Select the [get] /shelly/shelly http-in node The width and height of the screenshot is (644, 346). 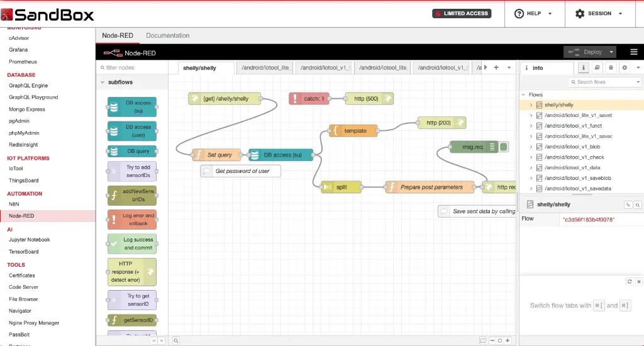pyautogui.click(x=225, y=99)
